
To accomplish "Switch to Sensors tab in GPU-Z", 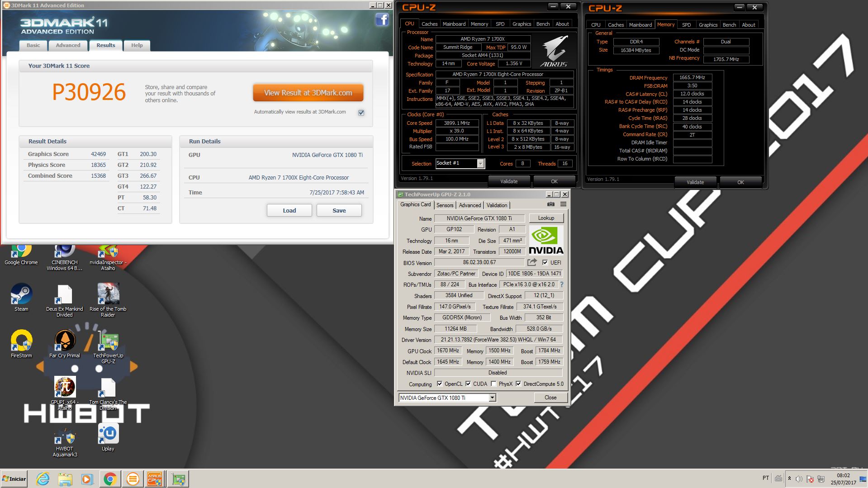I will (445, 205).
